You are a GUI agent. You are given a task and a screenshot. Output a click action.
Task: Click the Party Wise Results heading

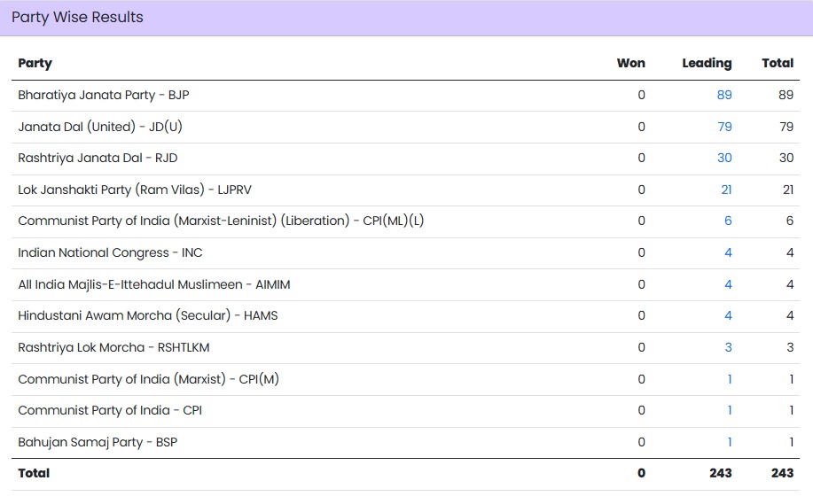pos(77,17)
